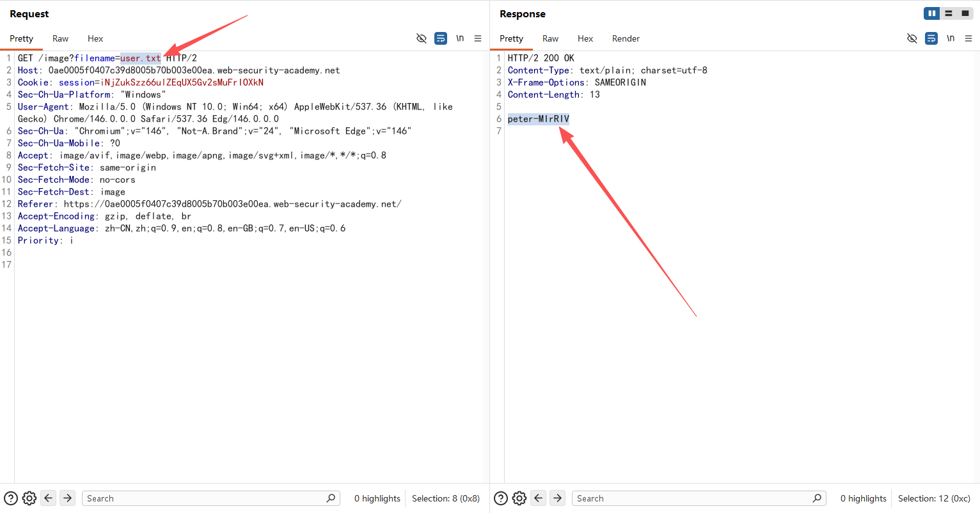Open the Request panel hamburger options menu
Viewport: 980px width, 513px height.
(478, 38)
